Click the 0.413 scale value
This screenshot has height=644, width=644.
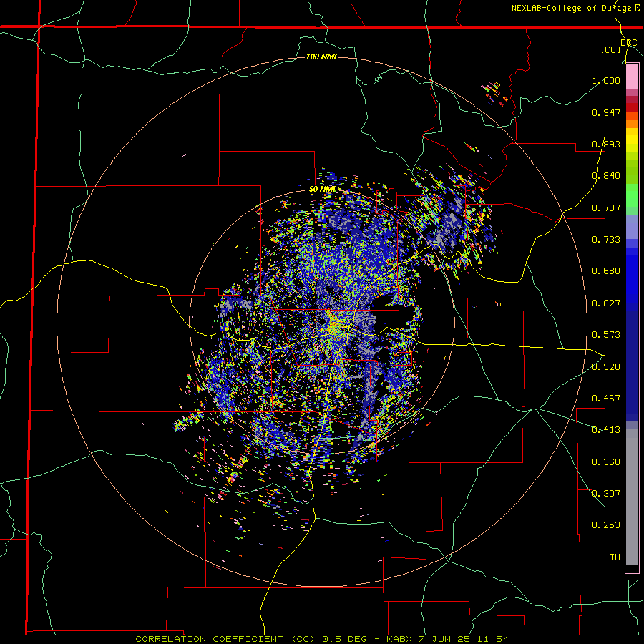(606, 430)
